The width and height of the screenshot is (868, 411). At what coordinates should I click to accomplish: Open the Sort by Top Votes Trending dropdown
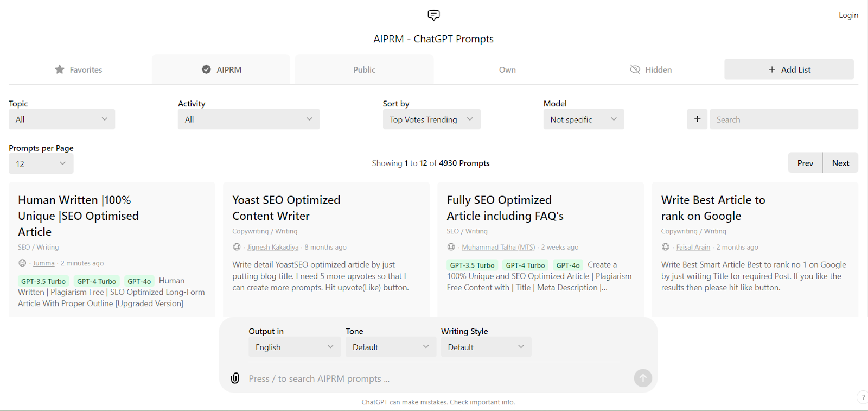coord(432,119)
